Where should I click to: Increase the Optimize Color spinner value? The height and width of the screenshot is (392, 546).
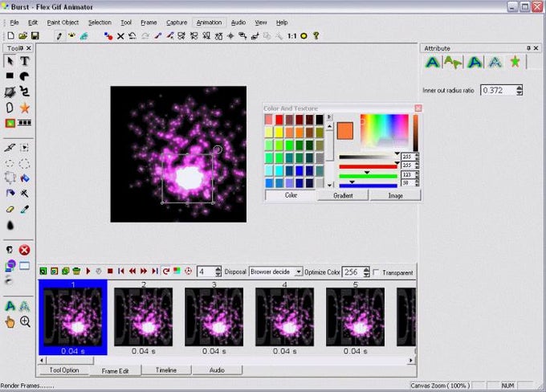(366, 269)
